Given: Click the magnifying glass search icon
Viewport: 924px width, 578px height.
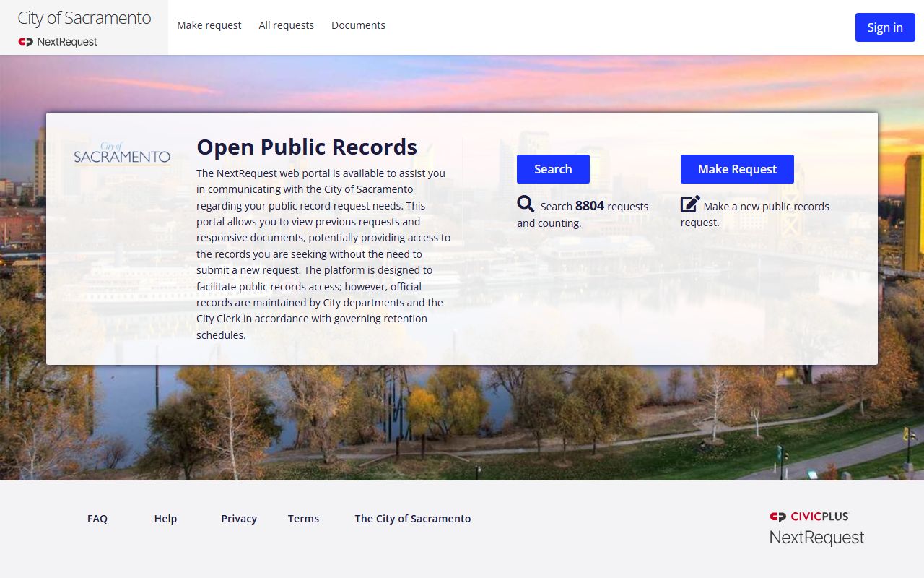Looking at the screenshot, I should pyautogui.click(x=526, y=204).
